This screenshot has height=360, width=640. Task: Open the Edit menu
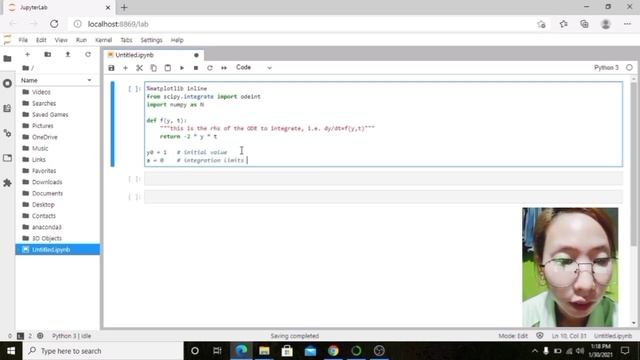[41, 40]
